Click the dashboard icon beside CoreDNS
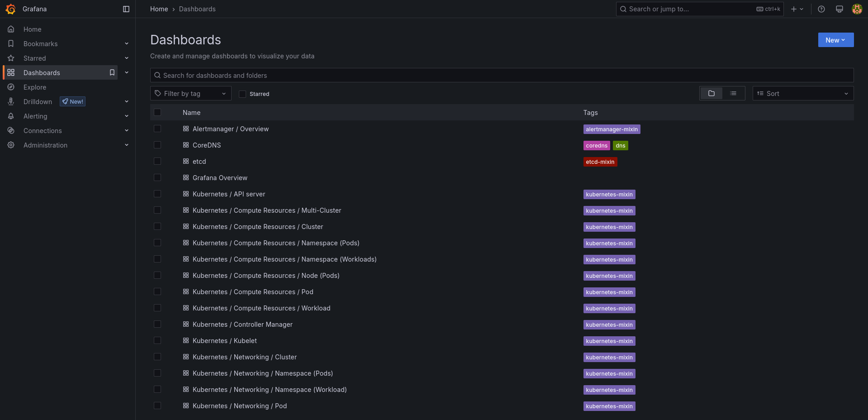 pos(186,145)
